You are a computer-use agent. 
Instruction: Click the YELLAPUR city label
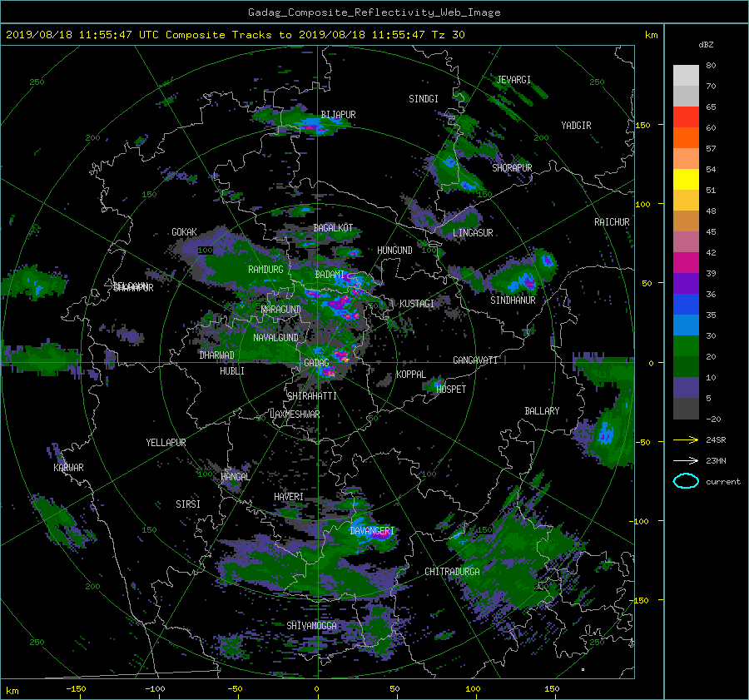pyautogui.click(x=166, y=443)
